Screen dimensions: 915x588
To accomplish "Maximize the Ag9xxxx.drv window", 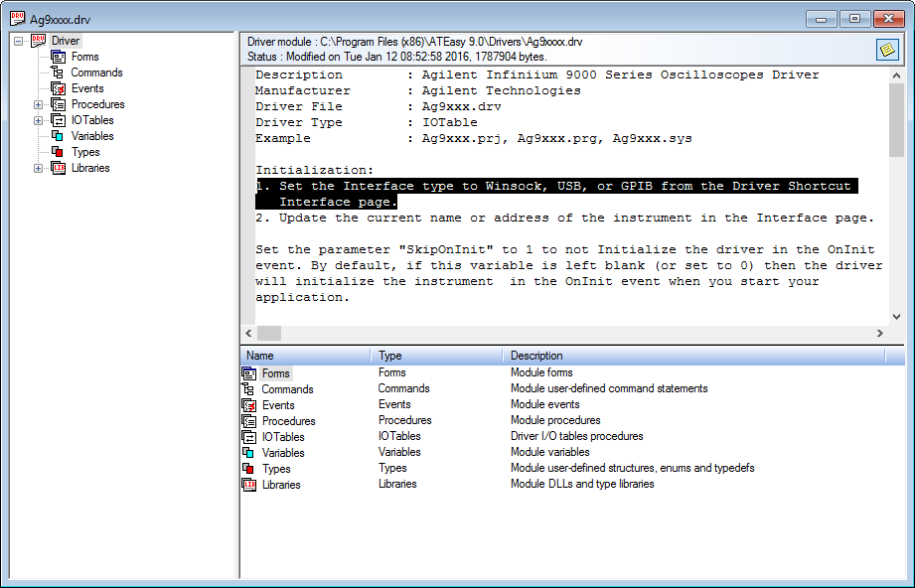I will [855, 19].
